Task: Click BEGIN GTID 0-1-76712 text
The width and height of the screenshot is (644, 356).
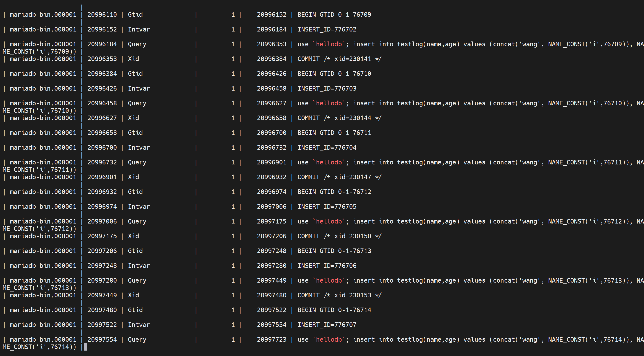Action: (x=334, y=192)
